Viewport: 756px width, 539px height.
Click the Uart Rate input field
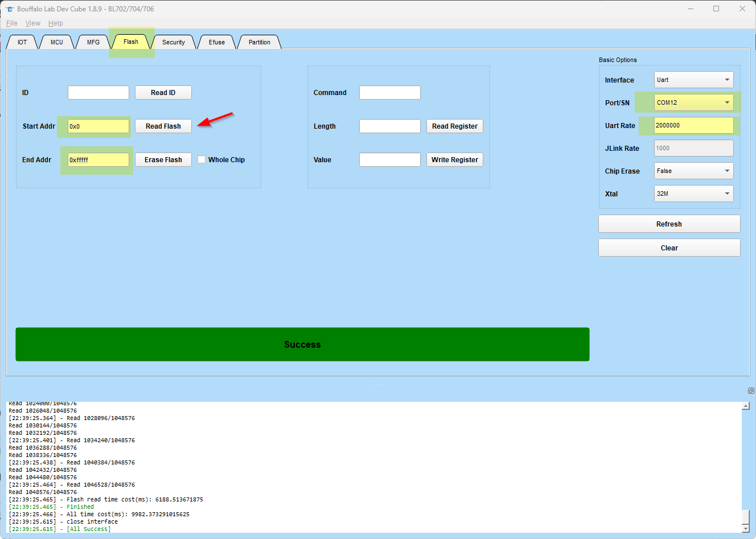[693, 125]
